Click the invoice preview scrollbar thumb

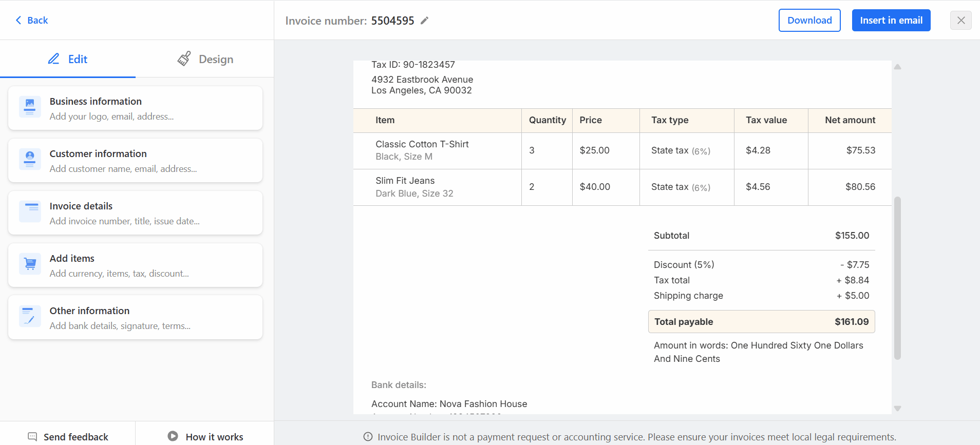coord(897,277)
